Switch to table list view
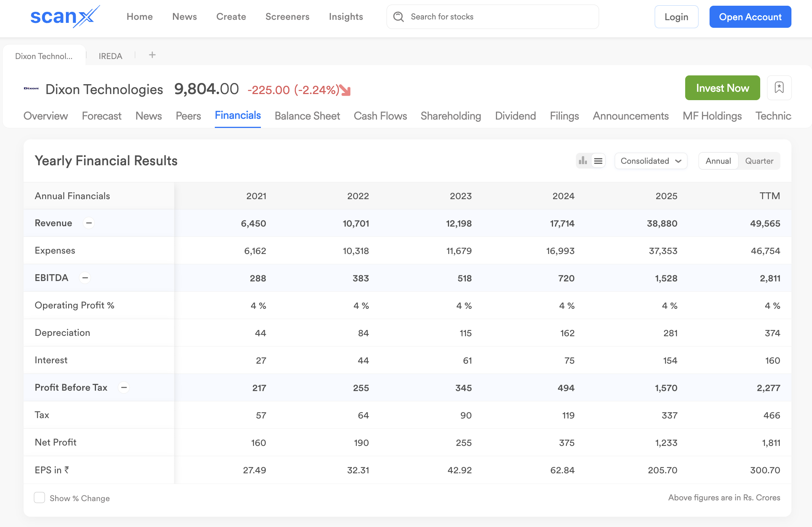Viewport: 812px width, 527px height. click(598, 161)
